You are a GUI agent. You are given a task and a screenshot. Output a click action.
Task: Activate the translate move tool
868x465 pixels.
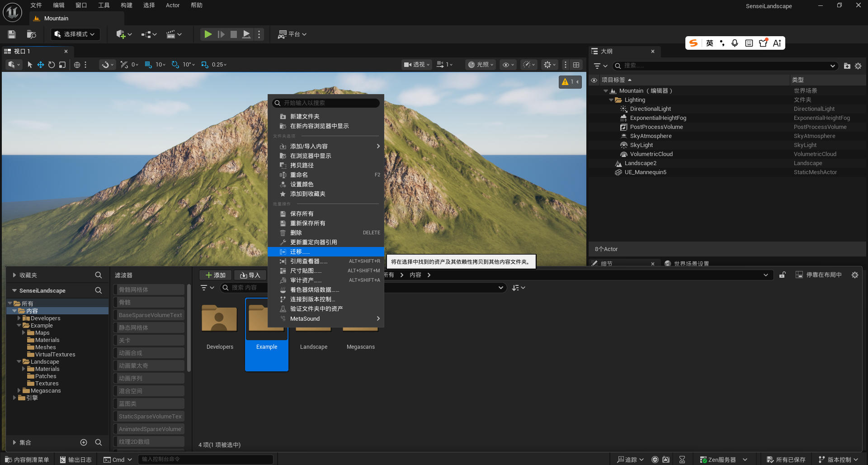tap(41, 65)
